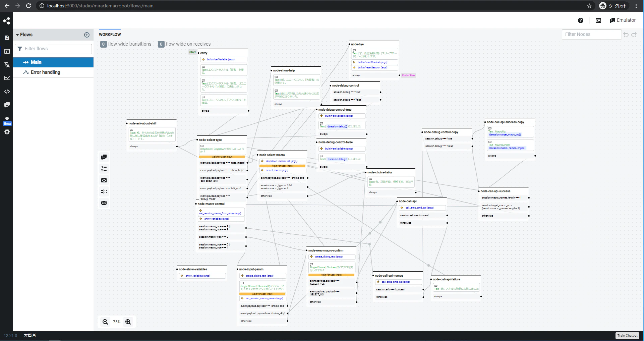The image size is (644, 341).
Task: Select the node-ask-about-skill node title
Action: pos(142,123)
